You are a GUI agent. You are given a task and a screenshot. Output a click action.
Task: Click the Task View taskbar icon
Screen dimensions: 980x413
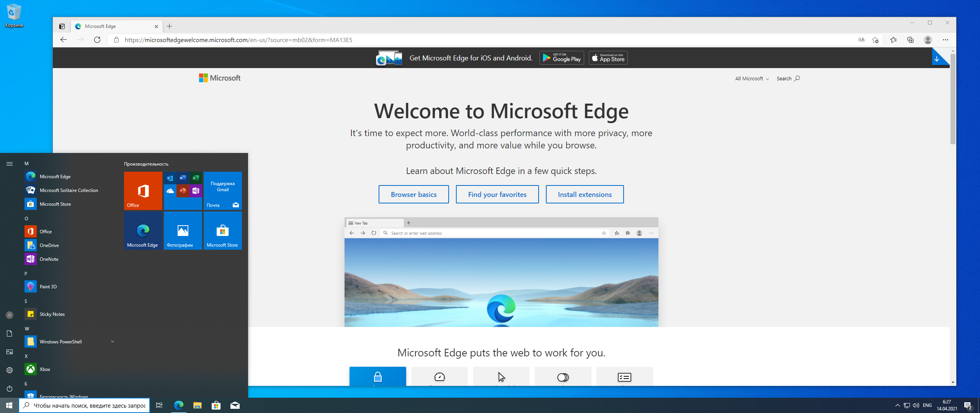[159, 405]
